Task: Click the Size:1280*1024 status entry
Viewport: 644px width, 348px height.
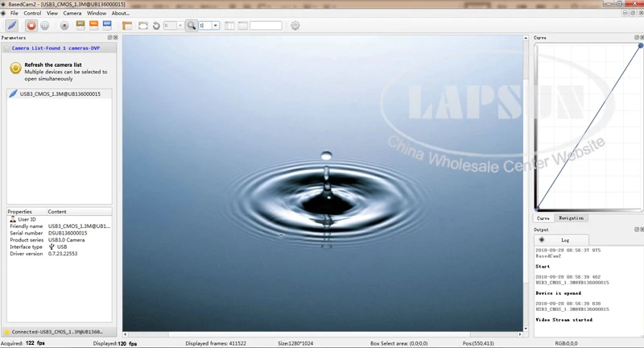Action: [x=295, y=343]
